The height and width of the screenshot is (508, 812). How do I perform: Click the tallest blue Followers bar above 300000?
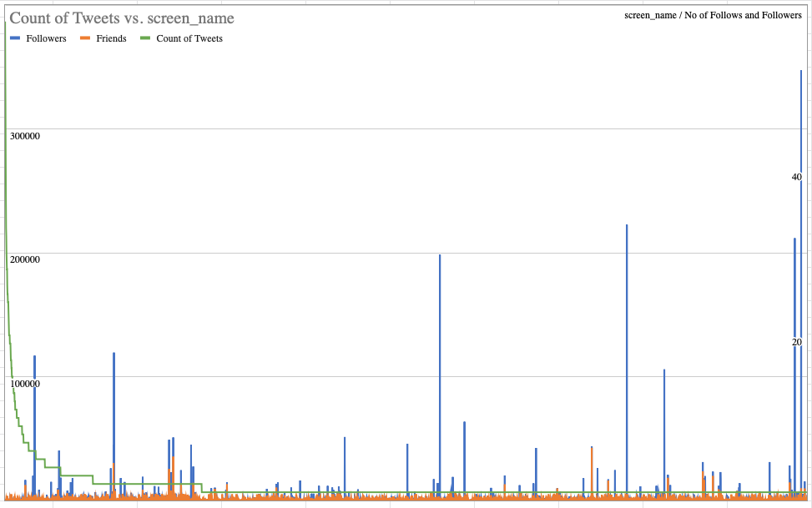801,284
